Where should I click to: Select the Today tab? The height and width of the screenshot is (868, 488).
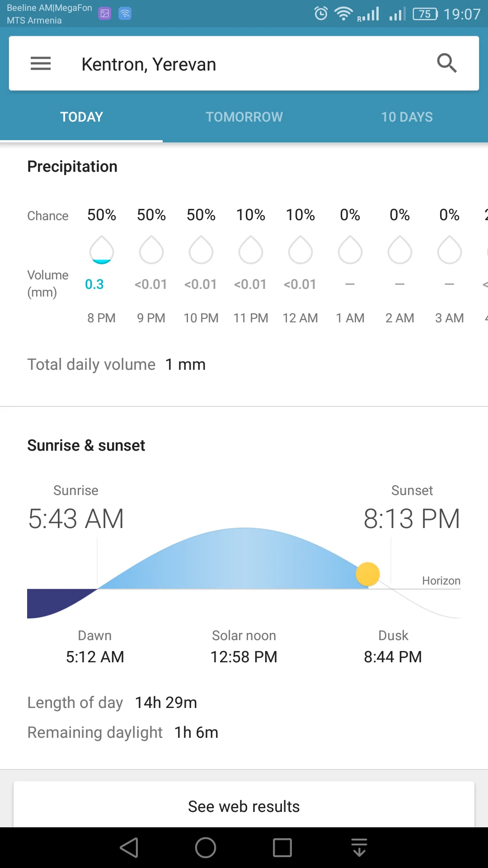pos(82,117)
